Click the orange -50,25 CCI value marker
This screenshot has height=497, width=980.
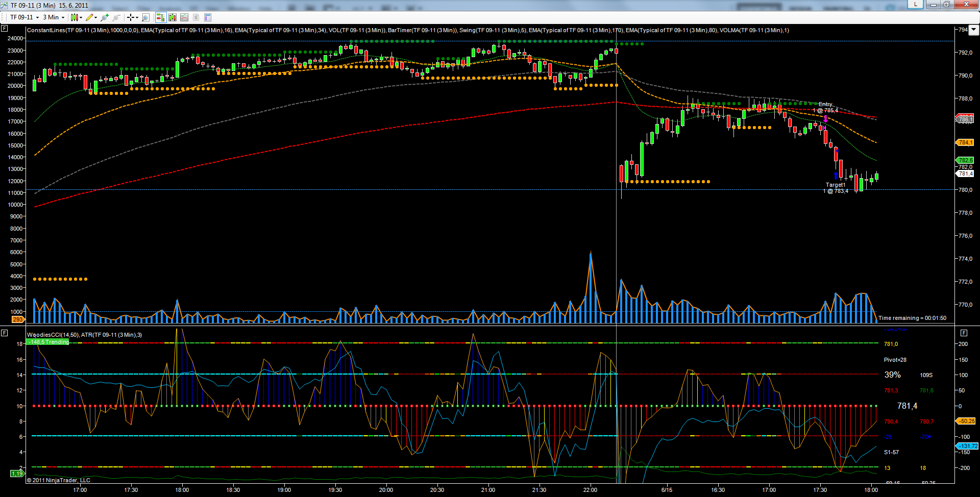click(x=966, y=421)
